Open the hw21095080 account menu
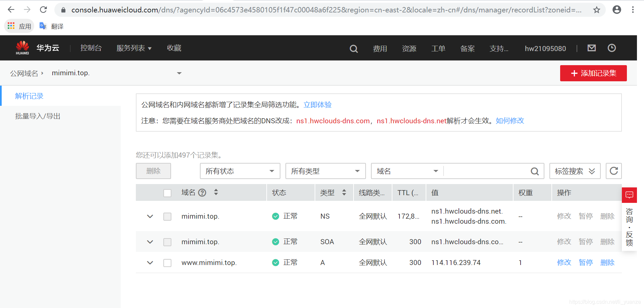 tap(545, 49)
